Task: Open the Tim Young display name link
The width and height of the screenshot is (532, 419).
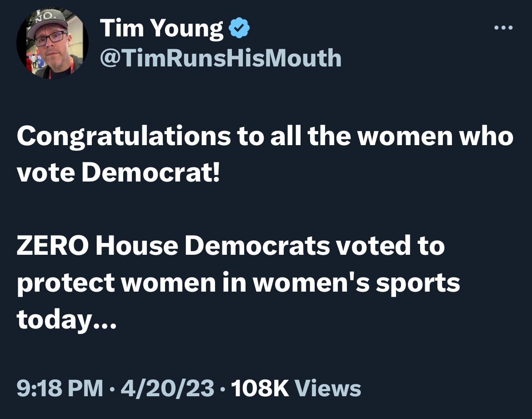Action: [162, 29]
